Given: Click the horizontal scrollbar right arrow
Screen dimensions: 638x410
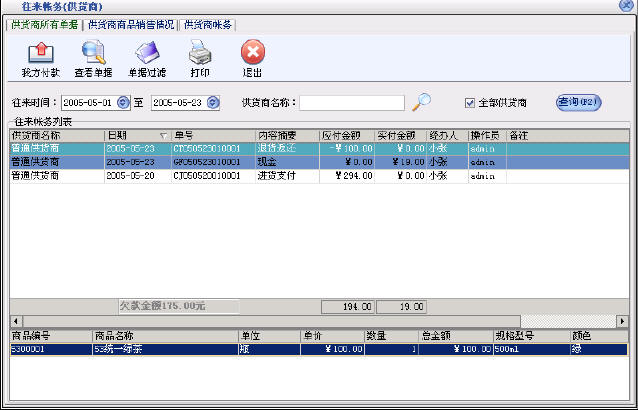Looking at the screenshot, I should tap(622, 320).
